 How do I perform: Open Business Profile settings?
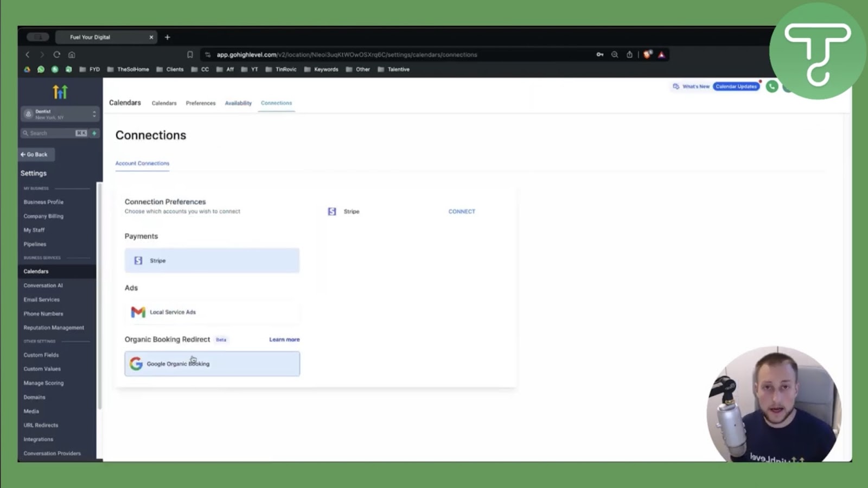pos(43,202)
